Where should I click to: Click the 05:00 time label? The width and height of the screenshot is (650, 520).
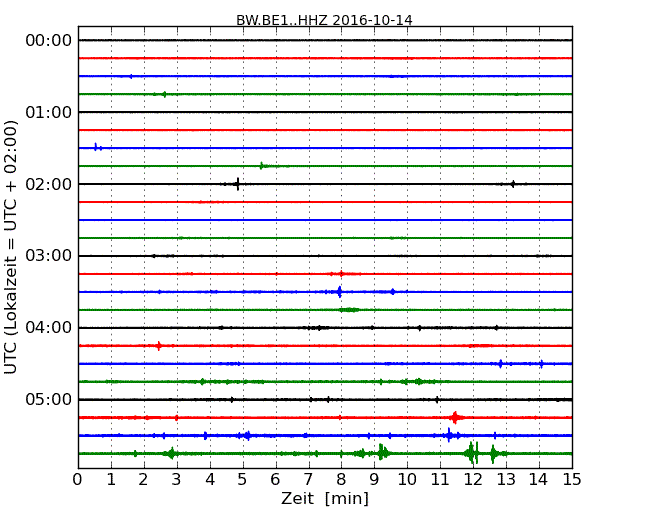(x=49, y=399)
